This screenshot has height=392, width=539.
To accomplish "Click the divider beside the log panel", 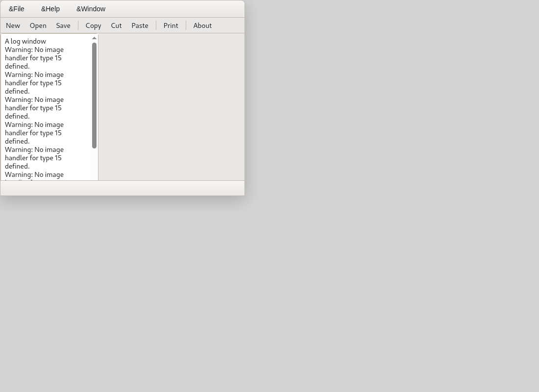I will click(98, 107).
